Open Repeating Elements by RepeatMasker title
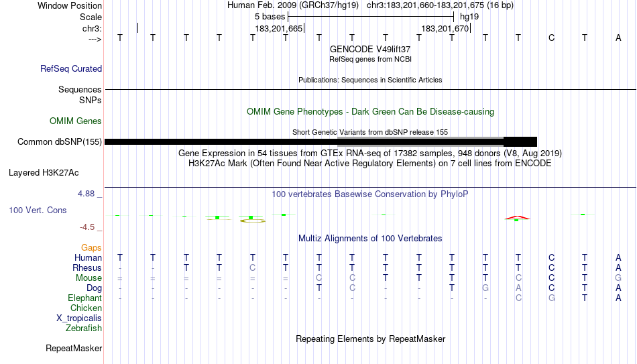 [x=370, y=339]
